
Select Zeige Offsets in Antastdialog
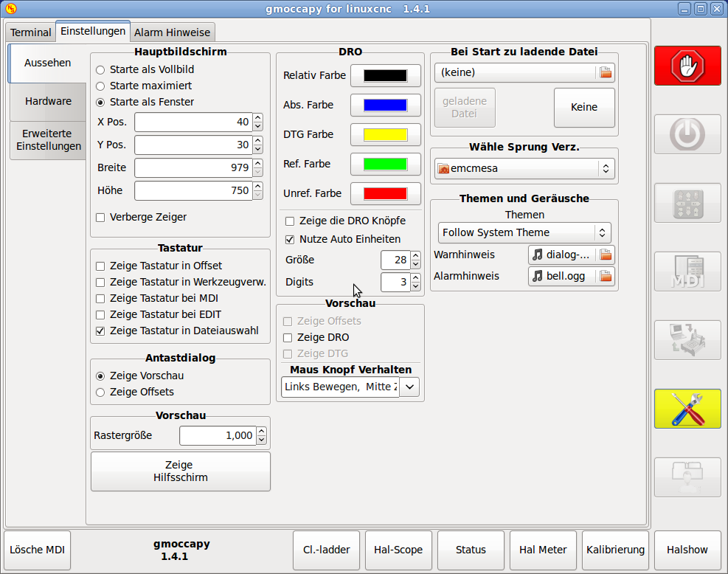pos(100,393)
